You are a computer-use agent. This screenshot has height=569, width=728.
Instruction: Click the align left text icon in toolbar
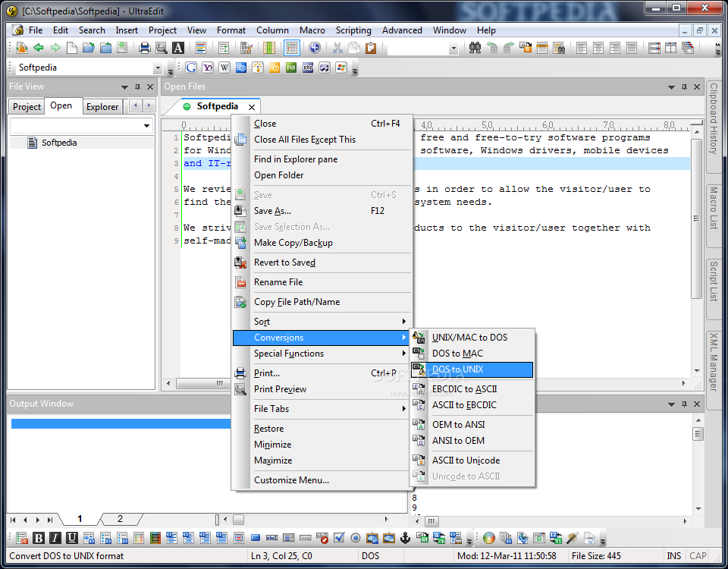click(x=582, y=47)
